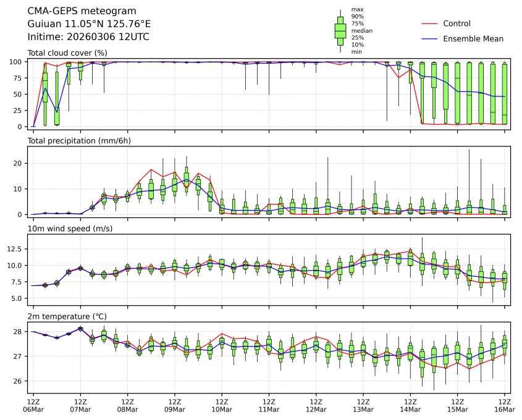522x420 pixels.
Task: Click the '100' tick on cloud cover axis
Action: tap(15, 62)
